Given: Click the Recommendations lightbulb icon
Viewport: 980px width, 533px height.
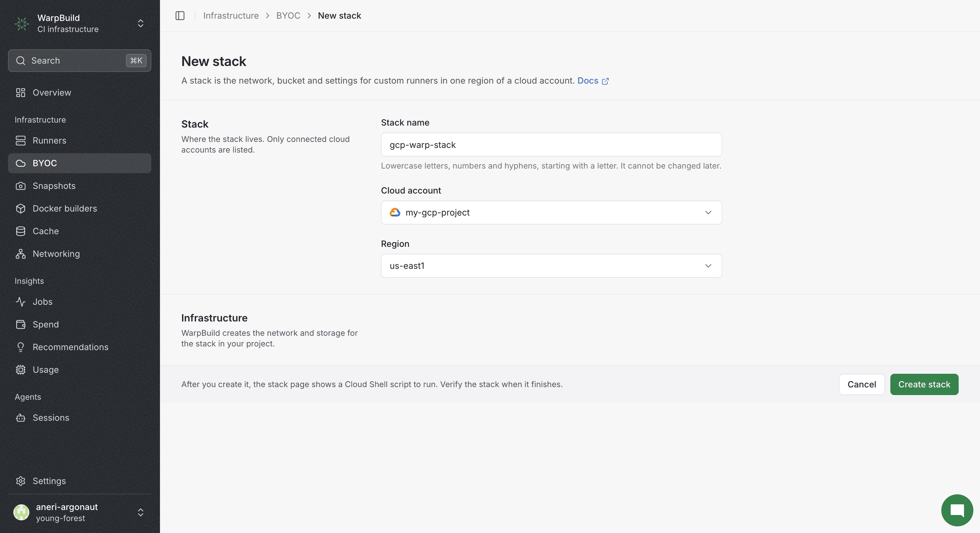Looking at the screenshot, I should 21,347.
